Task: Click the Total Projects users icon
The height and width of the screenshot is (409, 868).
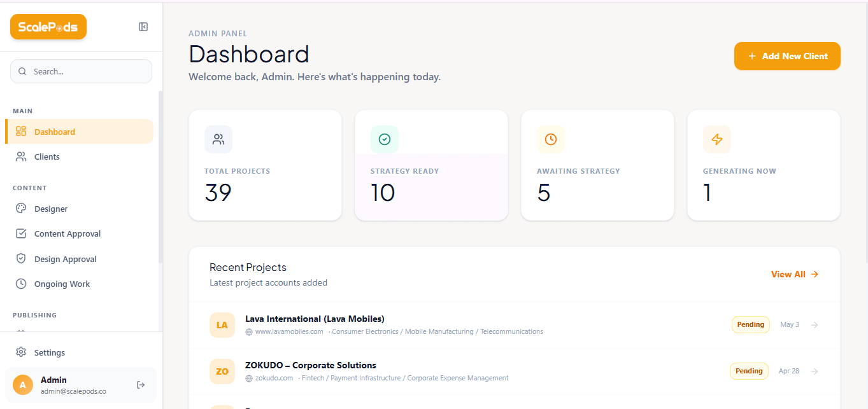Action: click(218, 139)
